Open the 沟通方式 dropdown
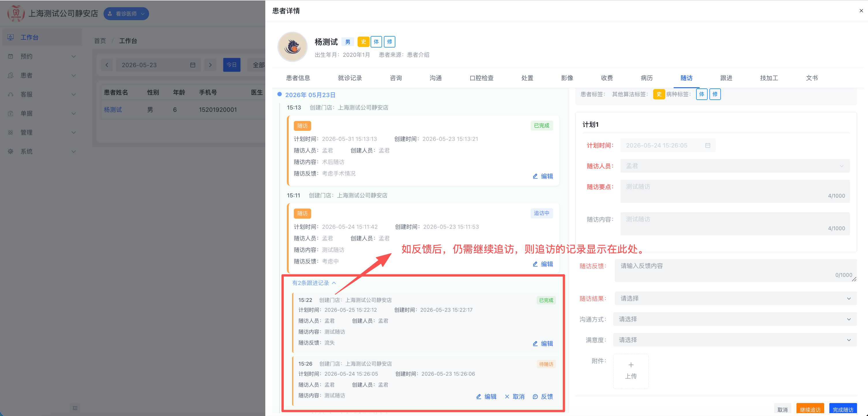Image resolution: width=868 pixels, height=416 pixels. [735, 319]
